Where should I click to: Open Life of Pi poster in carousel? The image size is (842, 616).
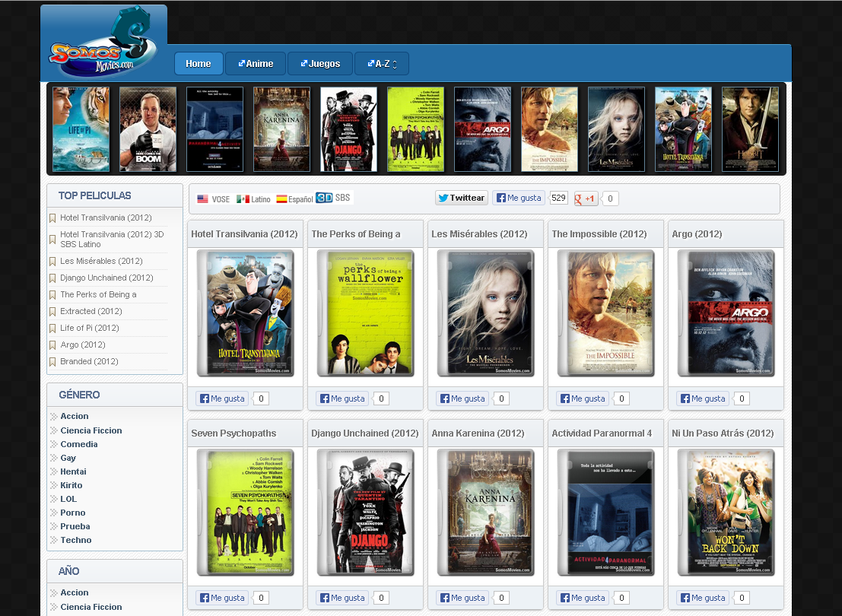[x=81, y=129]
